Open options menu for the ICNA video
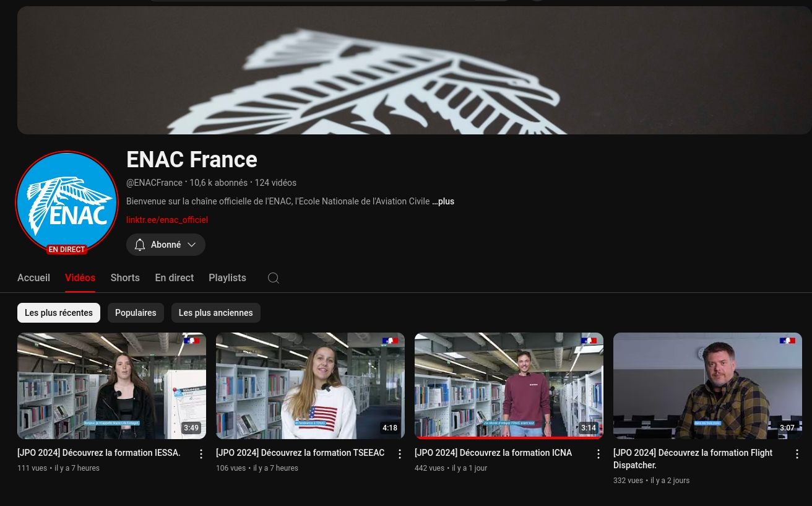Screen dimensions: 812x506 598,455
